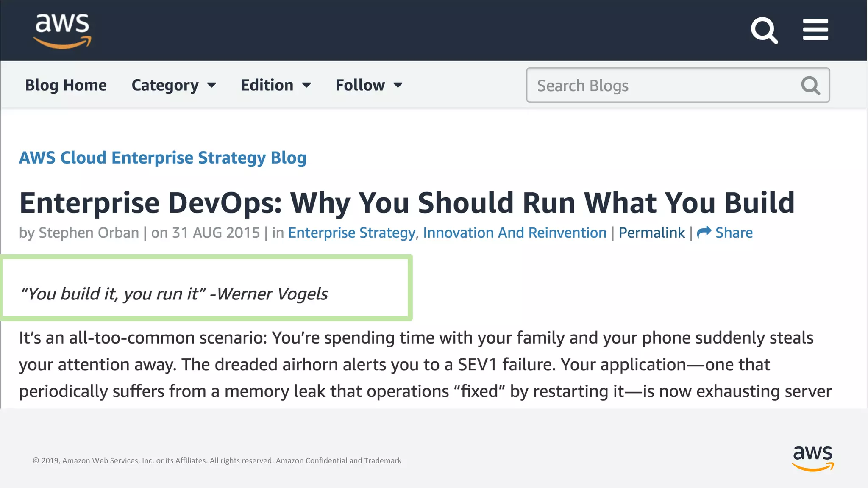Click the magnifier icon inside Search Blogs
The image size is (868, 488).
pyautogui.click(x=810, y=85)
